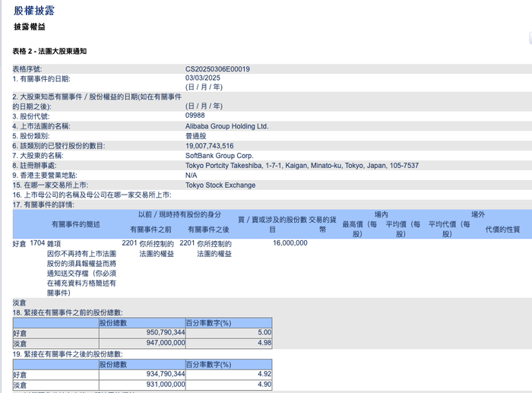Image resolution: width=532 pixels, height=393 pixels.
Task: Select N/A Hong Kong business place value
Action: tap(191, 176)
